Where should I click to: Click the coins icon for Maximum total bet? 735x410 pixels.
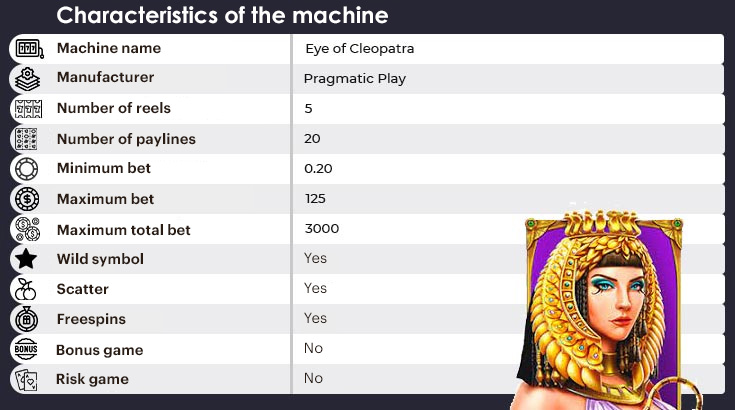pyautogui.click(x=27, y=229)
